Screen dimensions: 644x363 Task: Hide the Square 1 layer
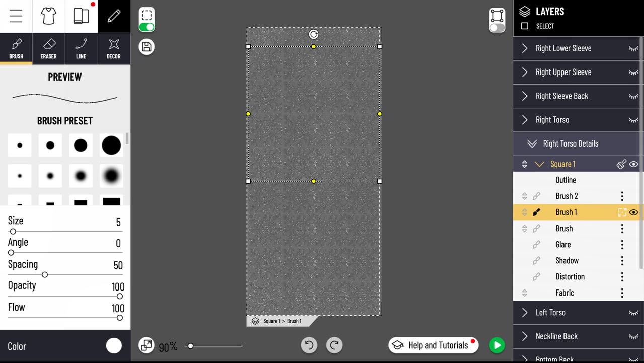[x=634, y=164]
